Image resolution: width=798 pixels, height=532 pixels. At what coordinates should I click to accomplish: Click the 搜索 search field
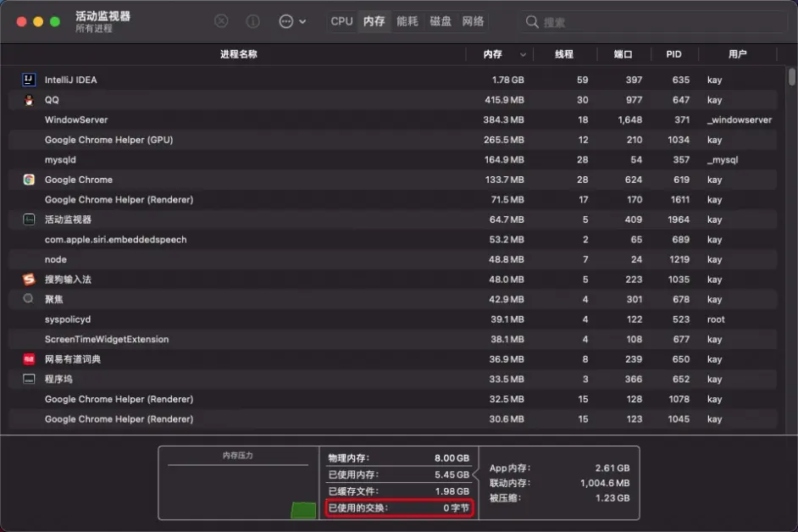(x=654, y=22)
